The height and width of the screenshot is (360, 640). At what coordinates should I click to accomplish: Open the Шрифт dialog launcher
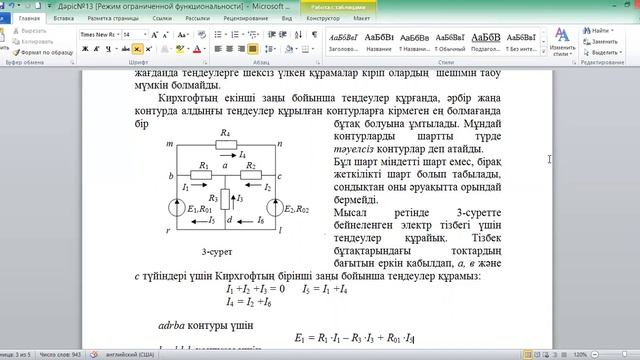coord(205,63)
